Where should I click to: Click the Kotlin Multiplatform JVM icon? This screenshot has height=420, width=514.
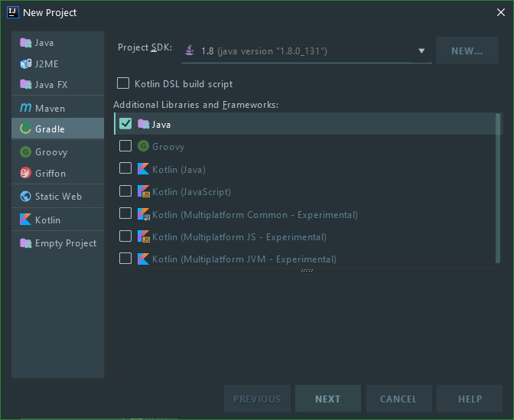coord(143,259)
